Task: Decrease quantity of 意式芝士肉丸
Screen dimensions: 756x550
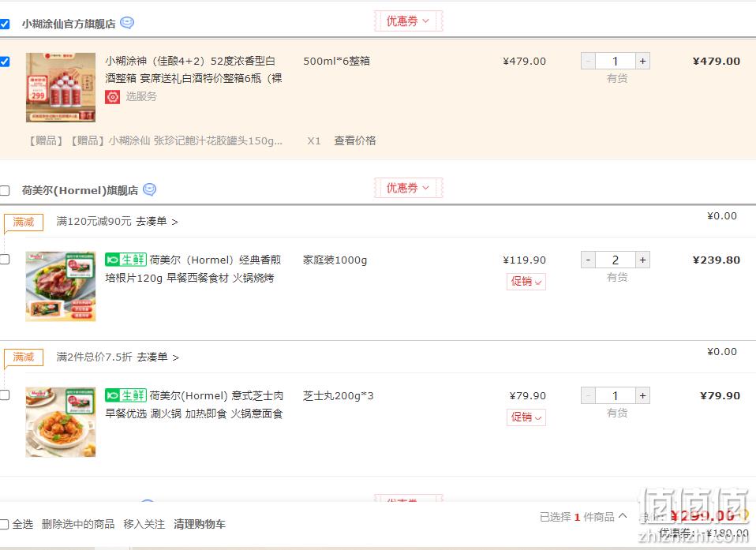Action: [x=588, y=396]
